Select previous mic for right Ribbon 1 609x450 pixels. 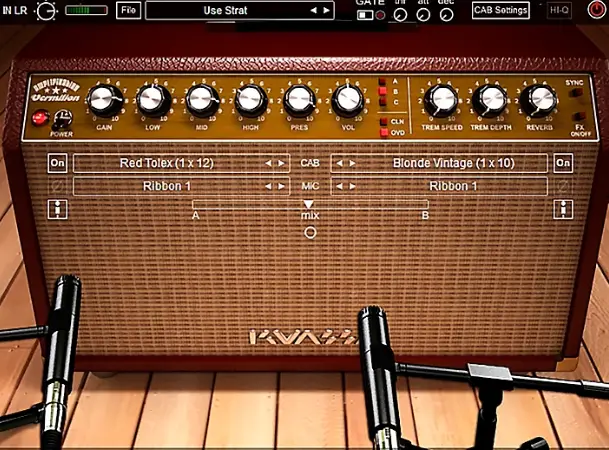click(x=340, y=186)
